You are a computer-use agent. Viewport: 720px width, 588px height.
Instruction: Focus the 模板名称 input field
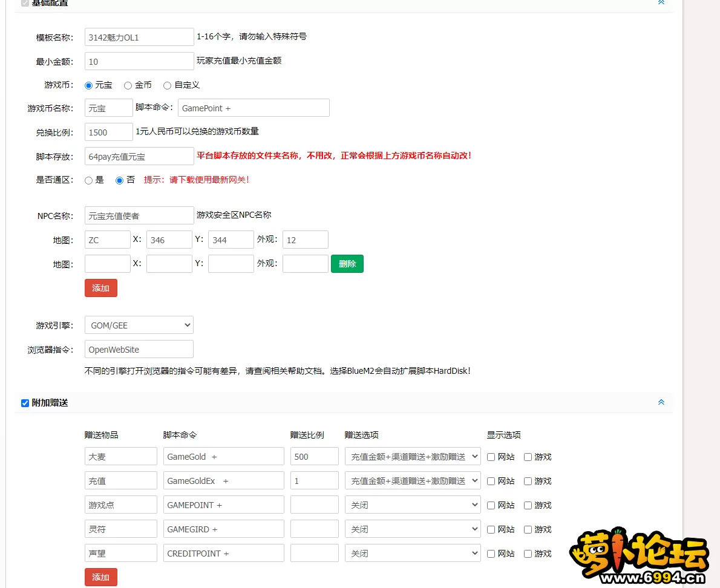coord(139,37)
